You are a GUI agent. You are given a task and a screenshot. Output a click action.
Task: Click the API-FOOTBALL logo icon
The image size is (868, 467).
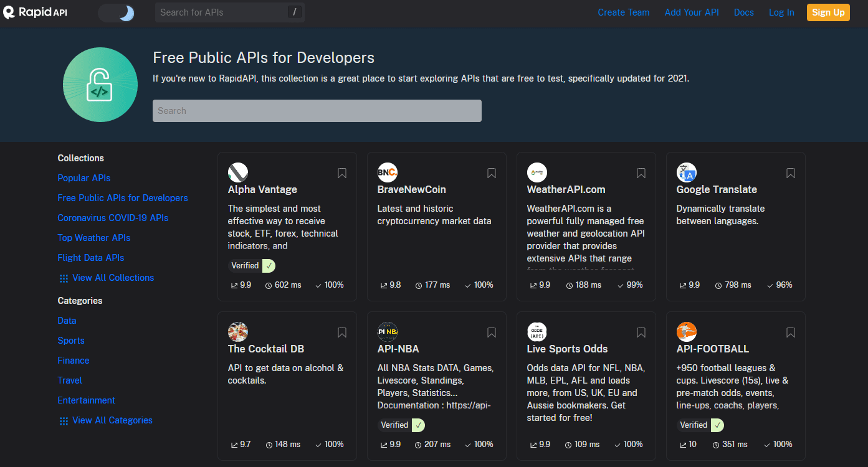point(686,332)
